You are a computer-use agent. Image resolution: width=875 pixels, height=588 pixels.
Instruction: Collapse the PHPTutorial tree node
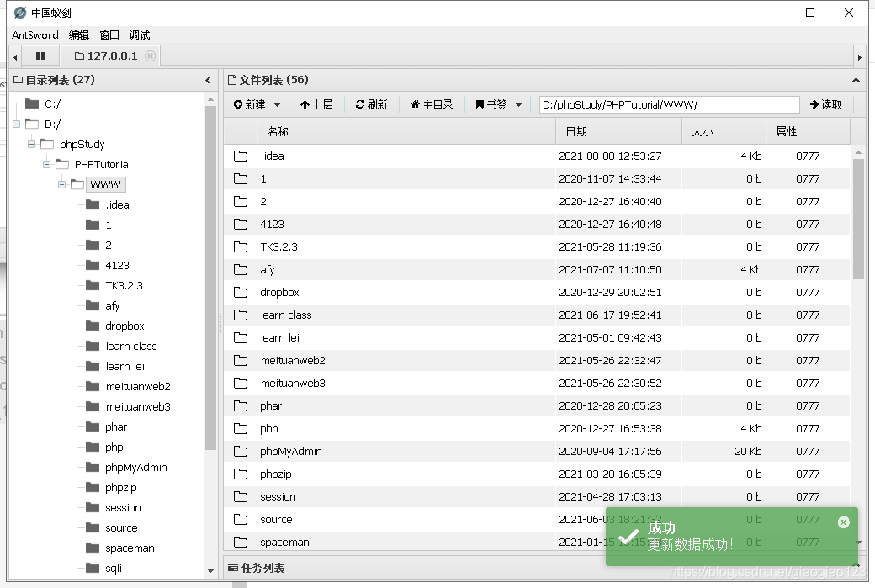click(47, 164)
